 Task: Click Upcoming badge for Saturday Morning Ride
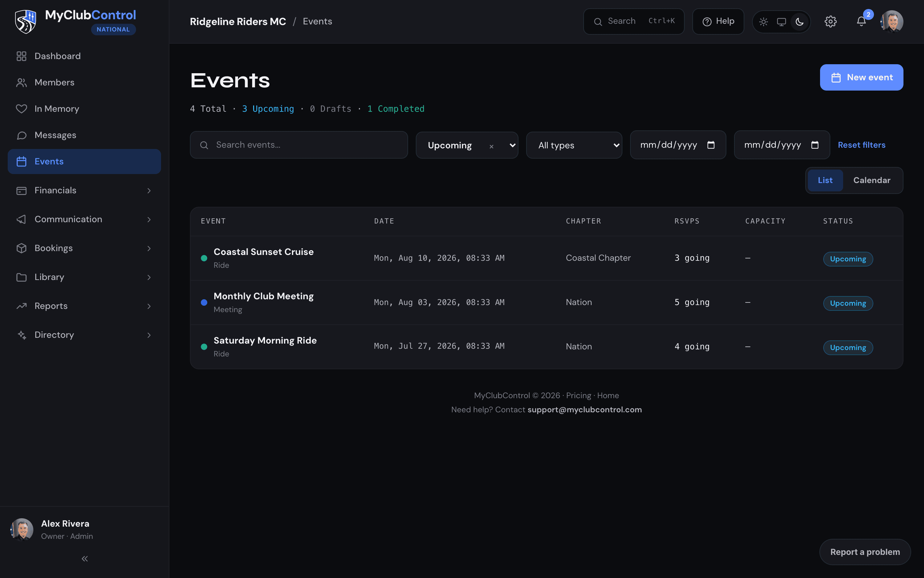(848, 348)
